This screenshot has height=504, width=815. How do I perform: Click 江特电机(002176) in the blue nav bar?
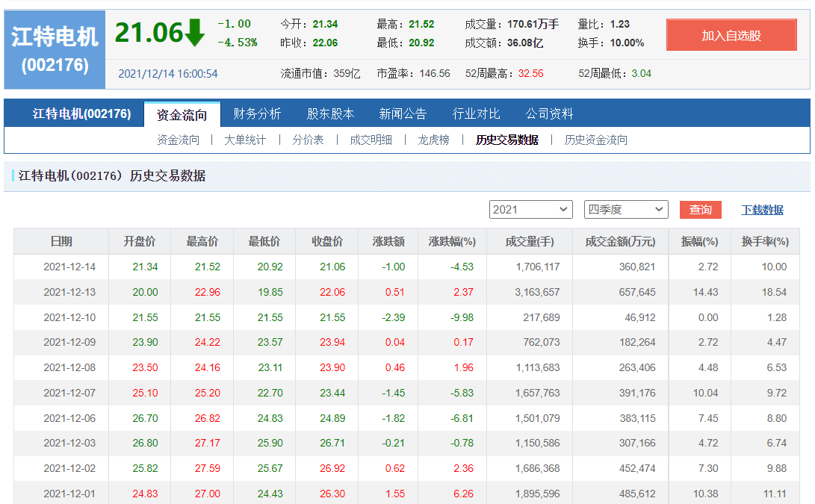click(81, 113)
